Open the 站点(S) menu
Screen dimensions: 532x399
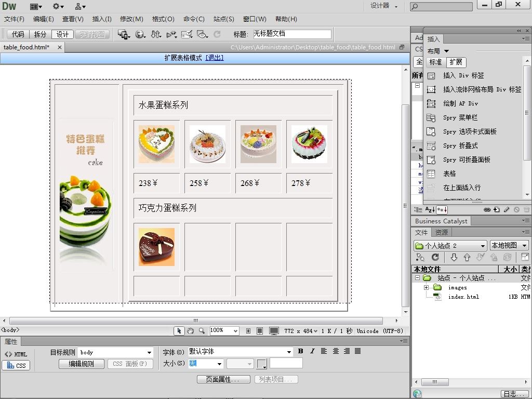coord(223,19)
